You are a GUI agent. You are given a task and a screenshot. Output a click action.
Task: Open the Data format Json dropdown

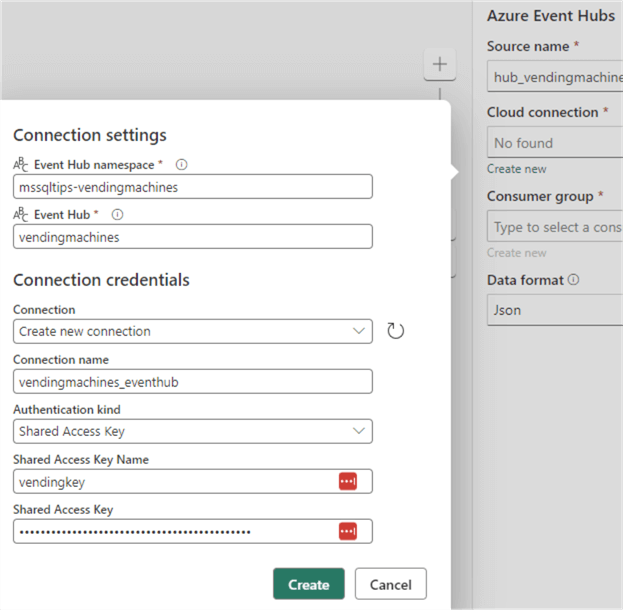coord(554,310)
